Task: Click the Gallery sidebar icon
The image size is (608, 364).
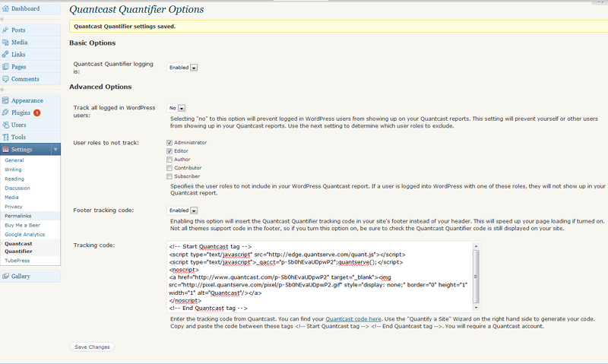Action: [5, 276]
